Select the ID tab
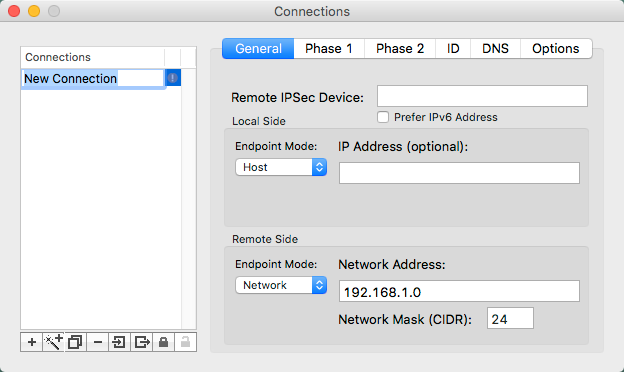Screen dimensions: 624x372 coord(453,49)
